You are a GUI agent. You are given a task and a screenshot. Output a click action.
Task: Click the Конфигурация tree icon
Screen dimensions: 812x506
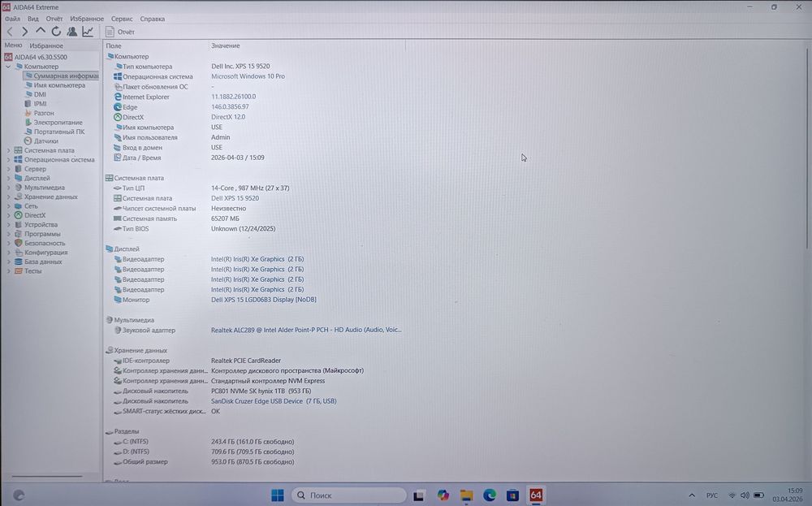pyautogui.click(x=19, y=253)
